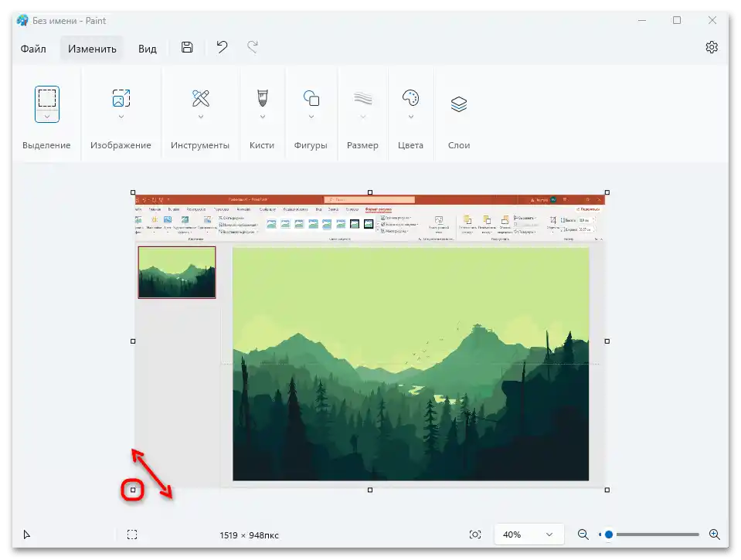Expand the Image group chevron
Image resolution: width=741 pixels, height=560 pixels.
(121, 117)
